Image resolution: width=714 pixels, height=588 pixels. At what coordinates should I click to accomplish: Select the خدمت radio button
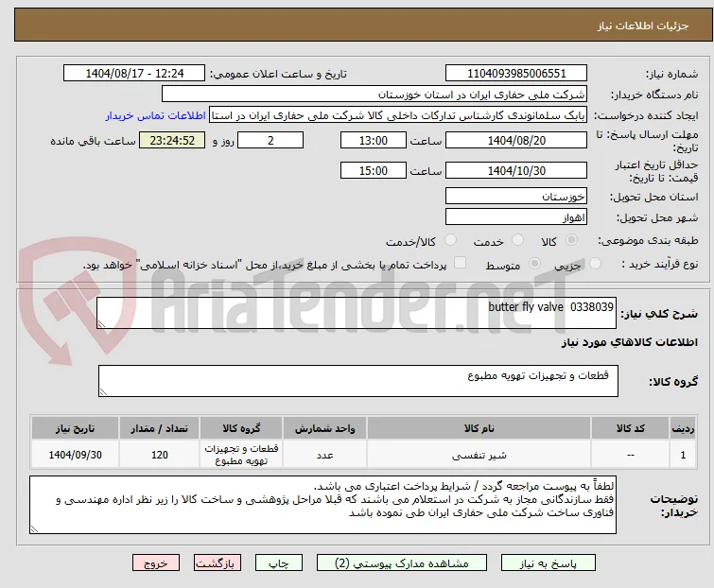[517, 239]
